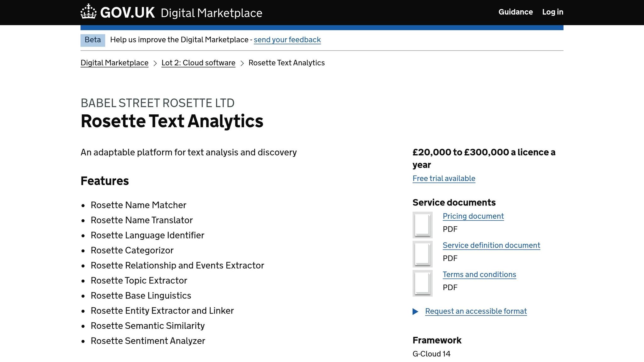Screen dimensions: 644x362
Task: Open the Pricing document link
Action: tap(473, 216)
